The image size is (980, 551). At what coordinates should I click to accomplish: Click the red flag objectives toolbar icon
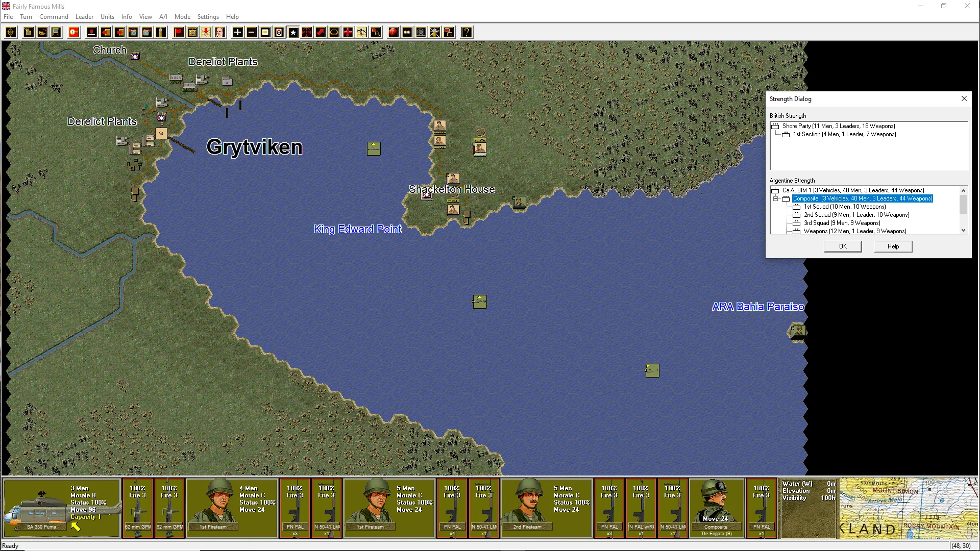(179, 33)
